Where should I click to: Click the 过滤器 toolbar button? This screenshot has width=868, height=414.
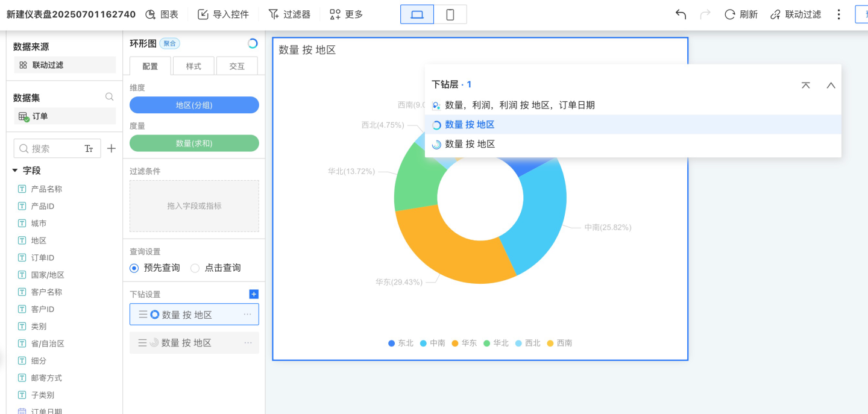click(x=289, y=14)
